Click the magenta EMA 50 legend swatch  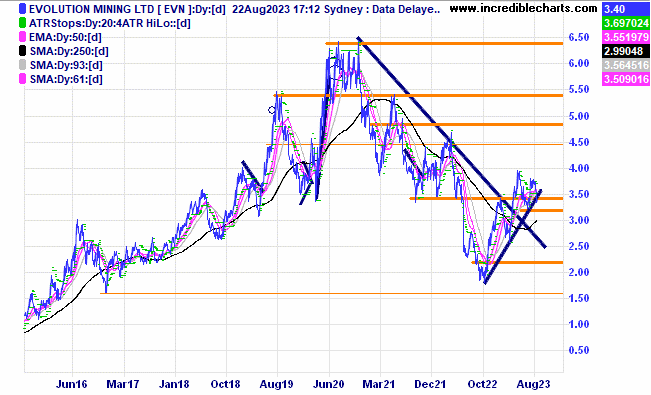(22, 37)
